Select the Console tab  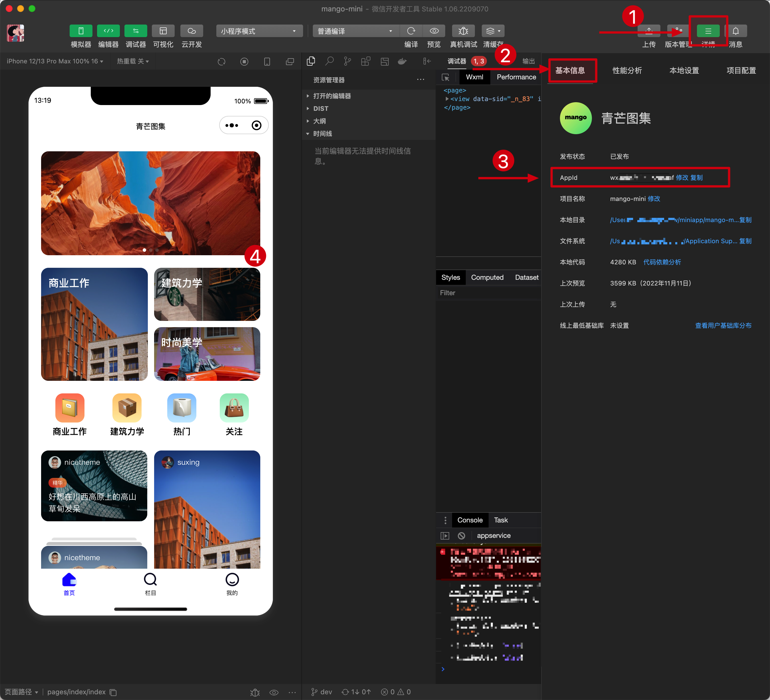pos(470,520)
